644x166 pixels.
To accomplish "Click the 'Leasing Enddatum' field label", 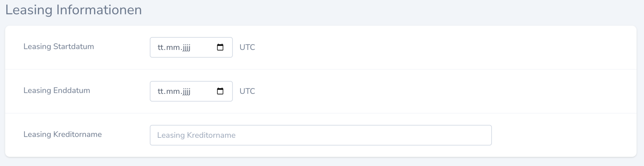I will 57,90.
